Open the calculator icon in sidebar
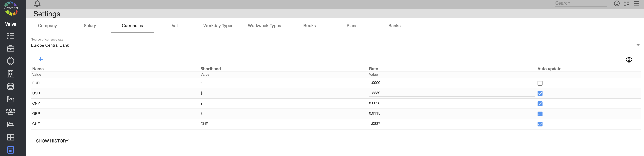This screenshot has height=156, width=644. (10, 150)
